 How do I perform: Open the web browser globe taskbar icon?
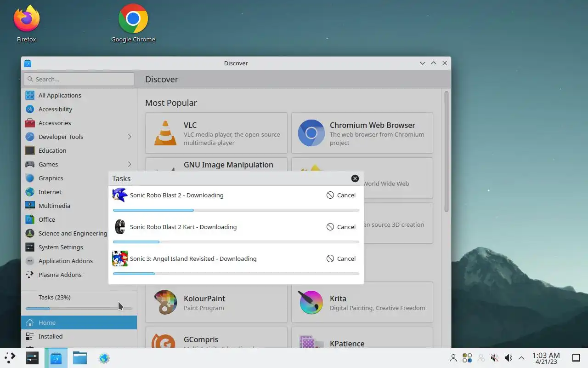pos(104,358)
